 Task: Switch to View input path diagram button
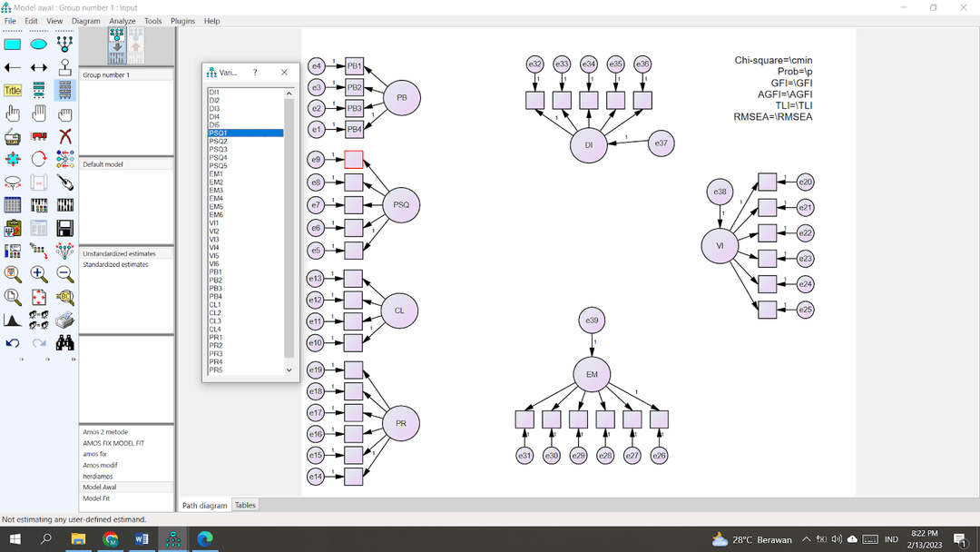point(117,45)
